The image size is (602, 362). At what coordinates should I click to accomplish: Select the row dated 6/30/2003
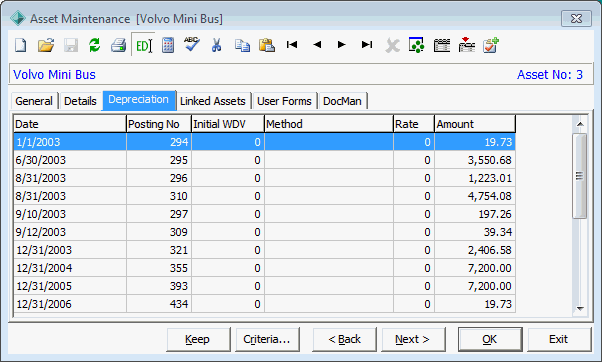pyautogui.click(x=264, y=160)
